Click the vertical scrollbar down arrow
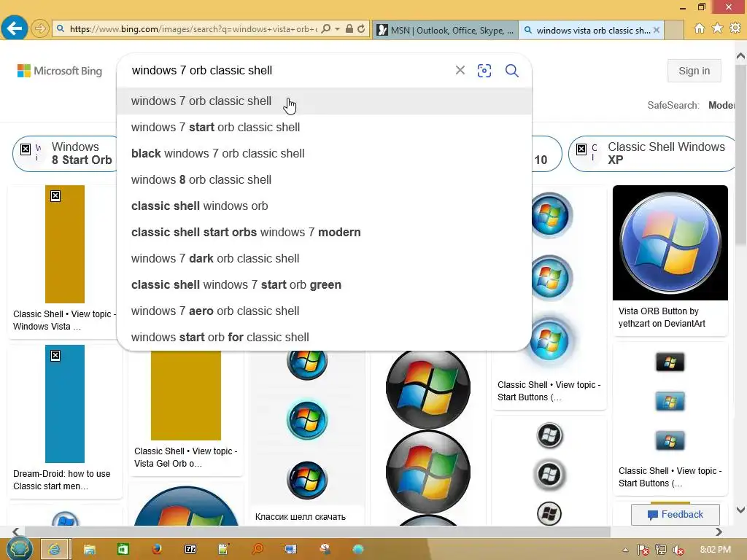The width and height of the screenshot is (747, 560). 740,510
